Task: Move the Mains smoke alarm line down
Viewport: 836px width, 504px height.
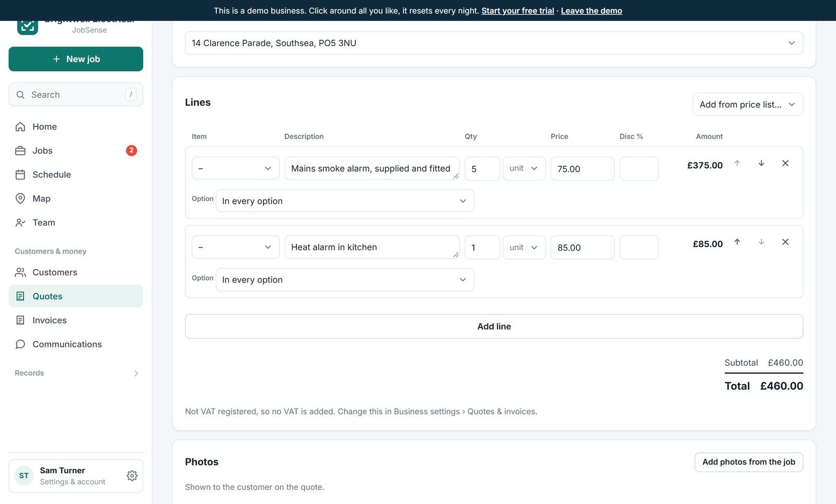Action: point(761,163)
